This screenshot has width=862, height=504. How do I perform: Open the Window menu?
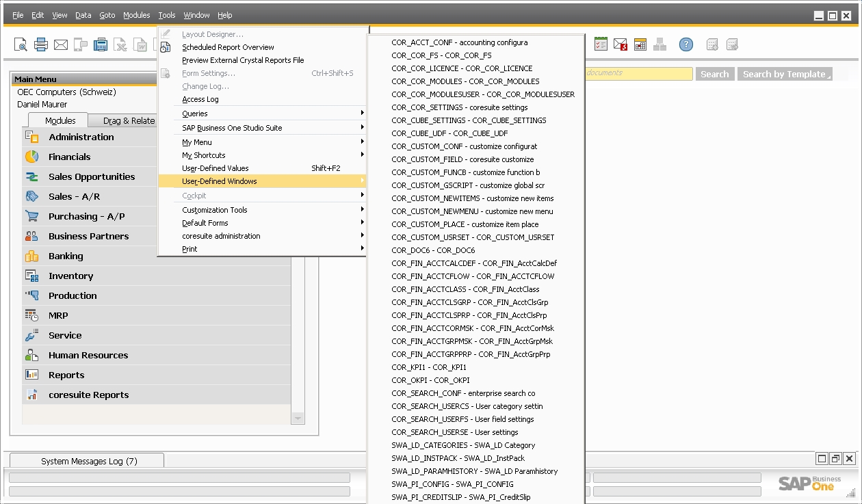197,15
